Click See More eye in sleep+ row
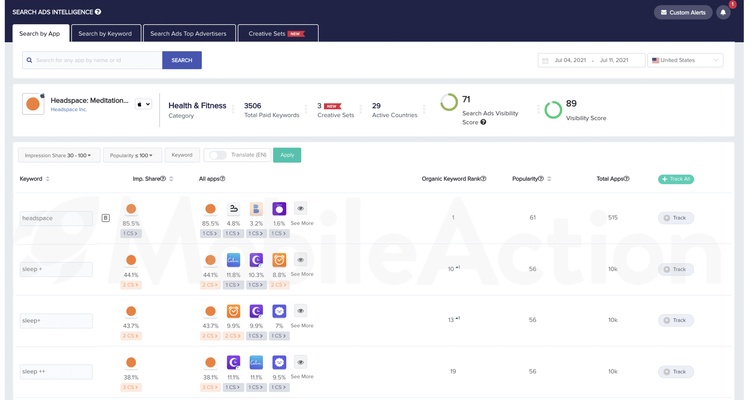The height and width of the screenshot is (400, 750). [x=300, y=311]
